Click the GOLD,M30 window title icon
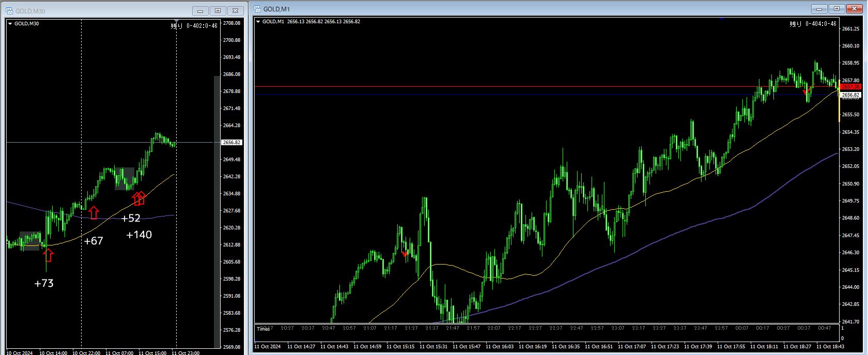 tap(9, 11)
